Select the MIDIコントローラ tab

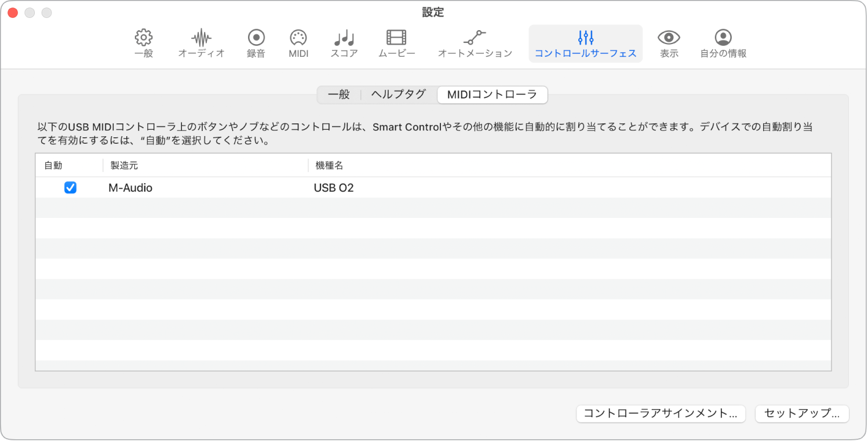tap(492, 94)
